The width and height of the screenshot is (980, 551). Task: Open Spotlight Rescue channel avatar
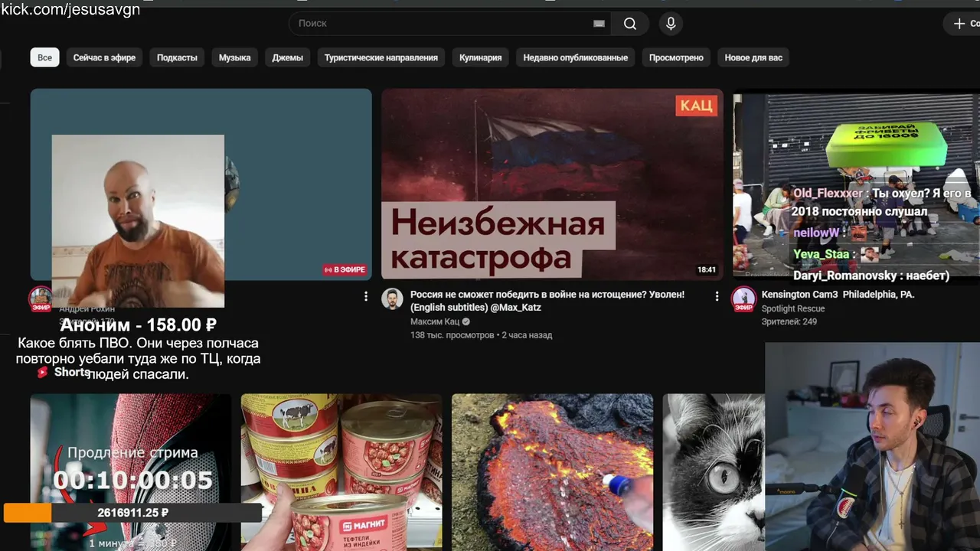743,299
